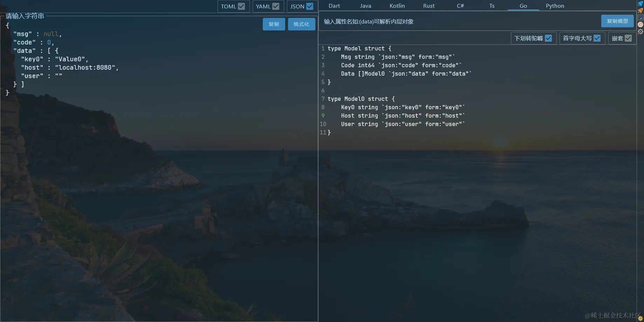Toggle the TOML format checkbox
The width and height of the screenshot is (644, 322).
[241, 6]
